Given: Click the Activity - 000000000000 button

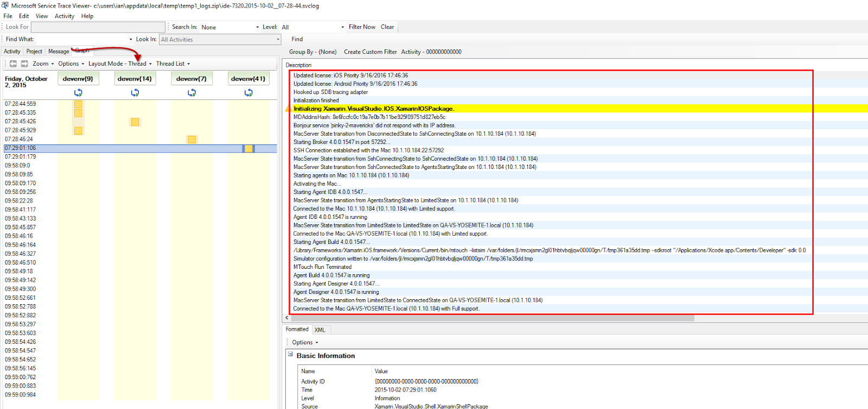Looking at the screenshot, I should click(x=431, y=52).
